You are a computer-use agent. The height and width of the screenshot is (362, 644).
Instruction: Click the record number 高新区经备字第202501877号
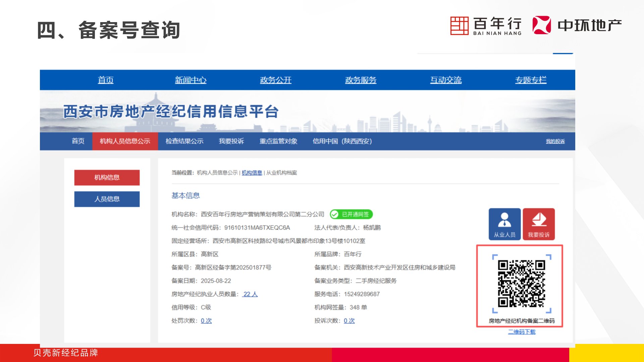pos(233,267)
